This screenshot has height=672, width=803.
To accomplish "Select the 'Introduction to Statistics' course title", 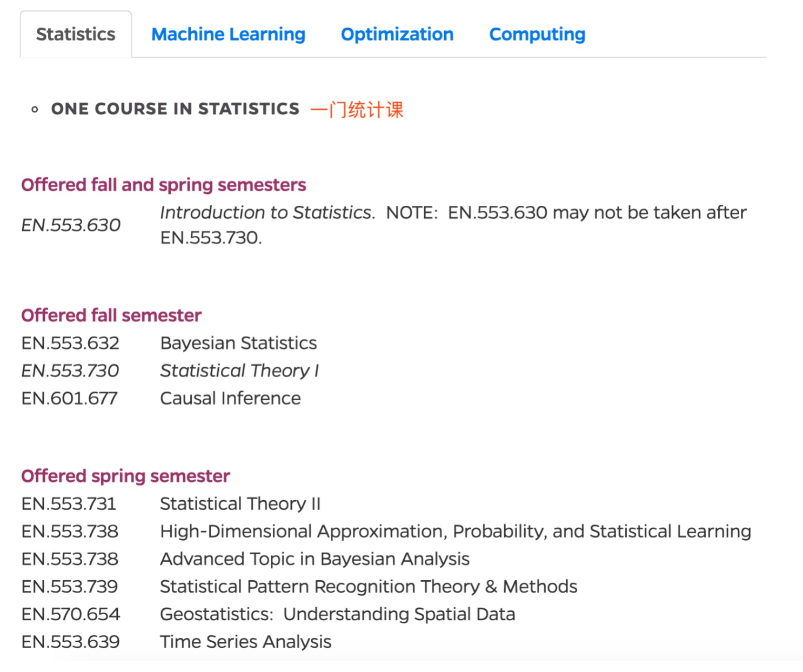I will coord(267,213).
